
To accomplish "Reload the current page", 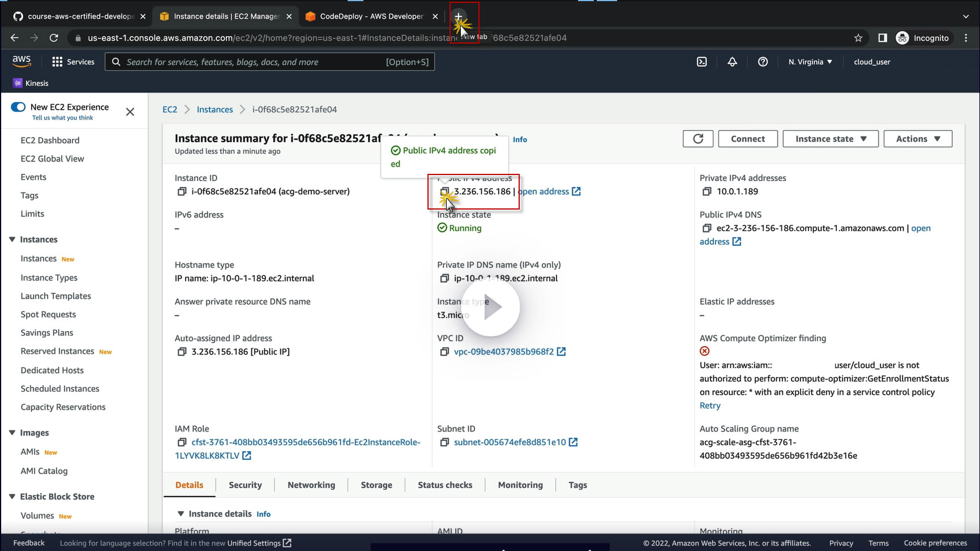I will [54, 38].
